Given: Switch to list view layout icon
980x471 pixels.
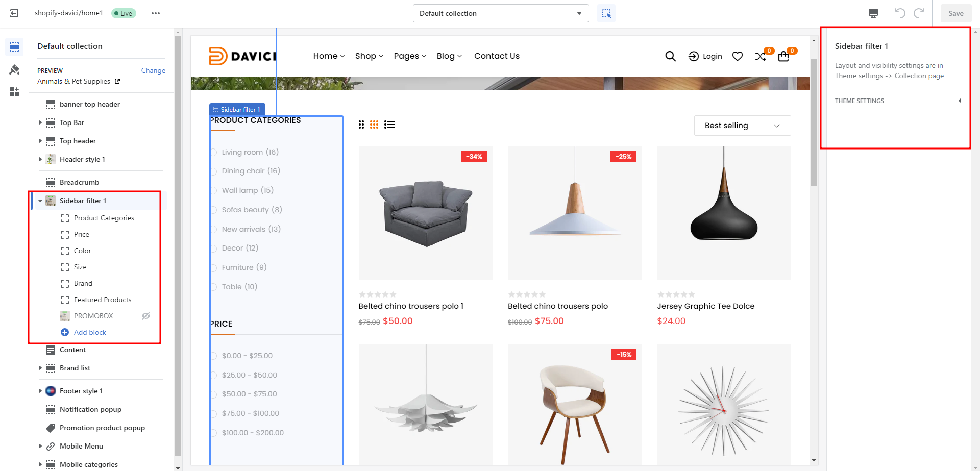Looking at the screenshot, I should [390, 125].
